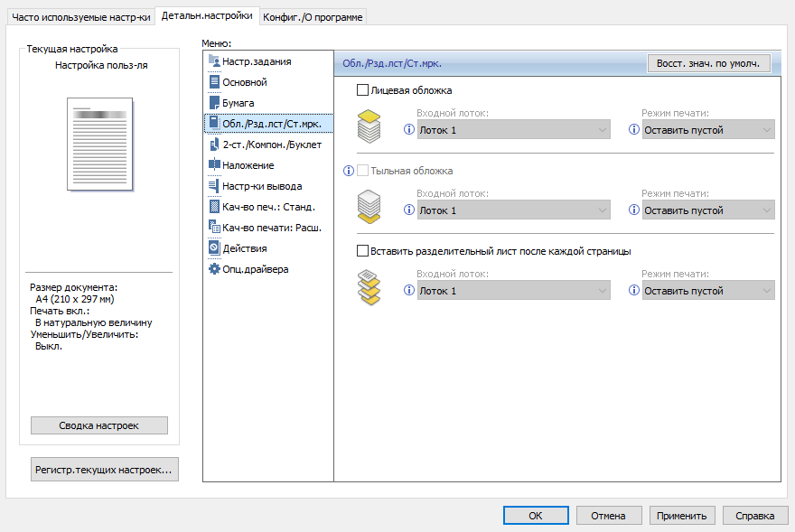Check Вставить разделительный лист после каждой страницы

(x=363, y=250)
